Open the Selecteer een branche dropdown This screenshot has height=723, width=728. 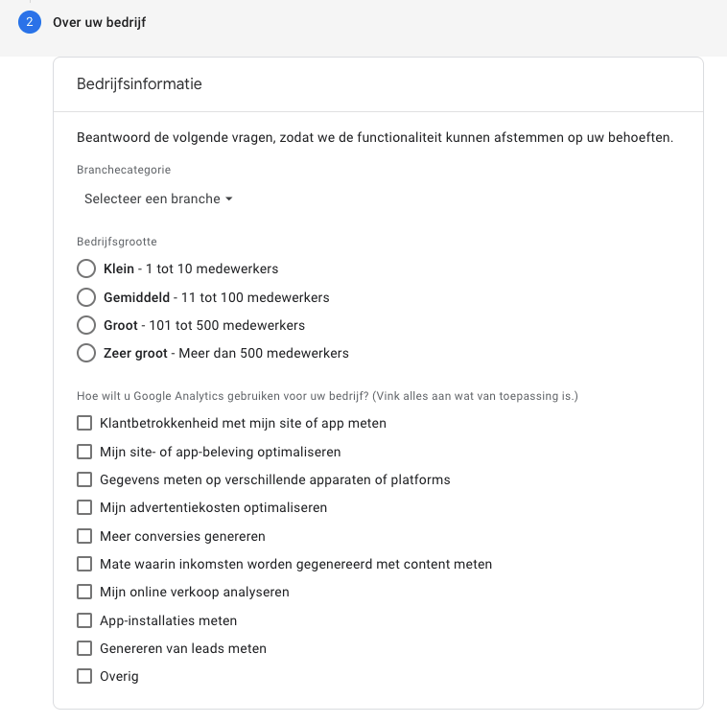click(x=158, y=199)
